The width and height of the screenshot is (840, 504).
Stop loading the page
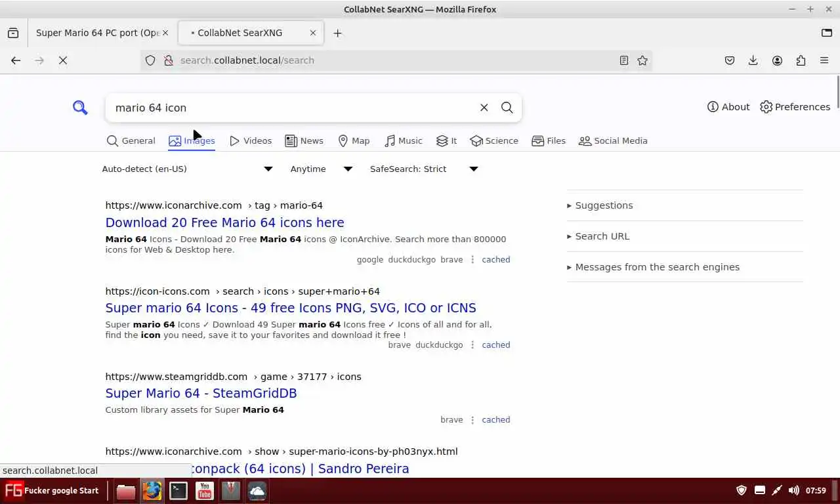pyautogui.click(x=63, y=60)
